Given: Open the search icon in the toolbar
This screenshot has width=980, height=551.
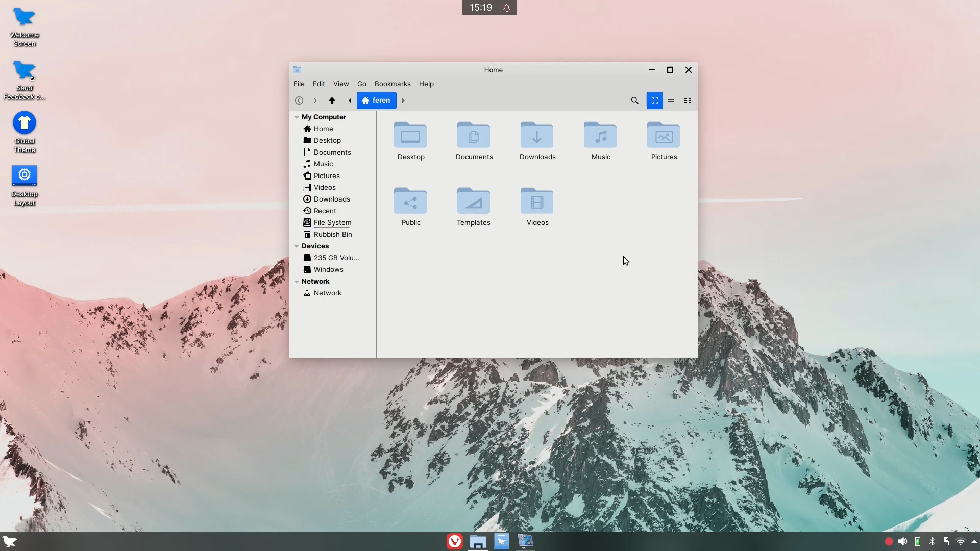Looking at the screenshot, I should click(x=634, y=101).
